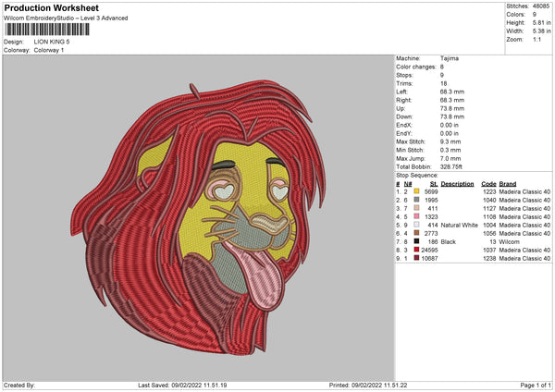Select the Natural White thread swatch
The width and height of the screenshot is (555, 392).
click(417, 225)
